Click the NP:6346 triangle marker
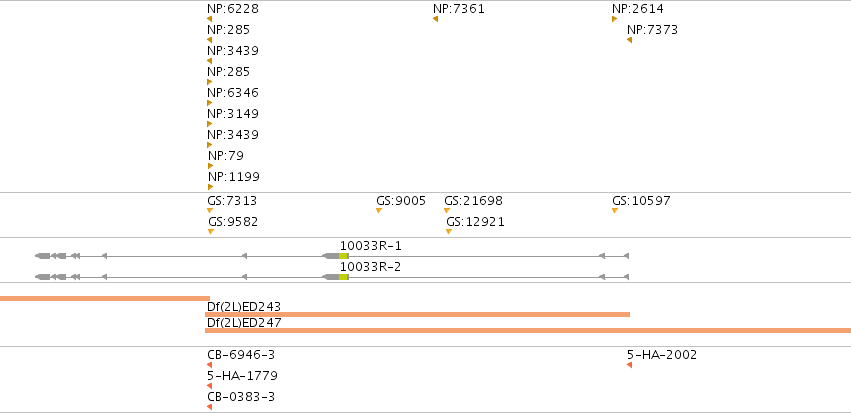 tap(209, 103)
